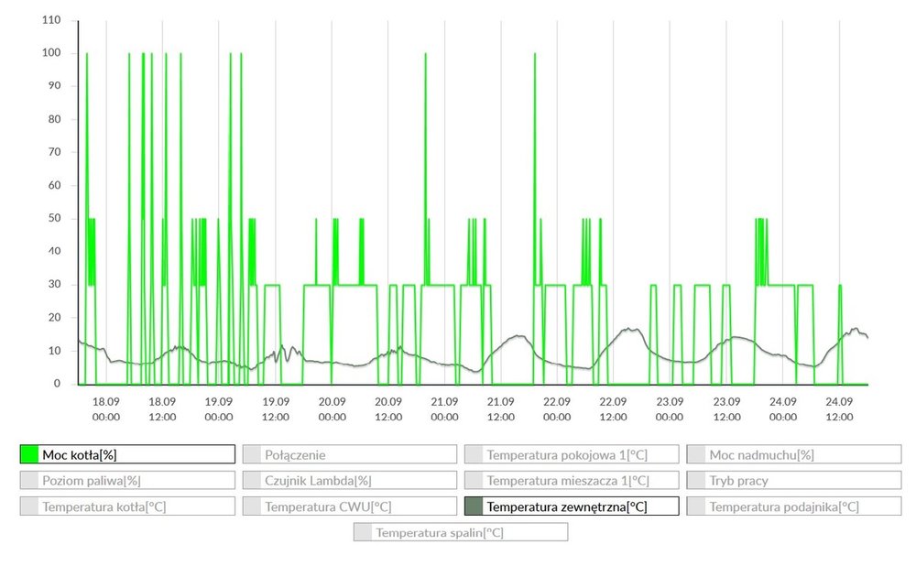The height and width of the screenshot is (588, 916).
Task: Click the gray swatch beside Połączenie
Action: (x=252, y=455)
